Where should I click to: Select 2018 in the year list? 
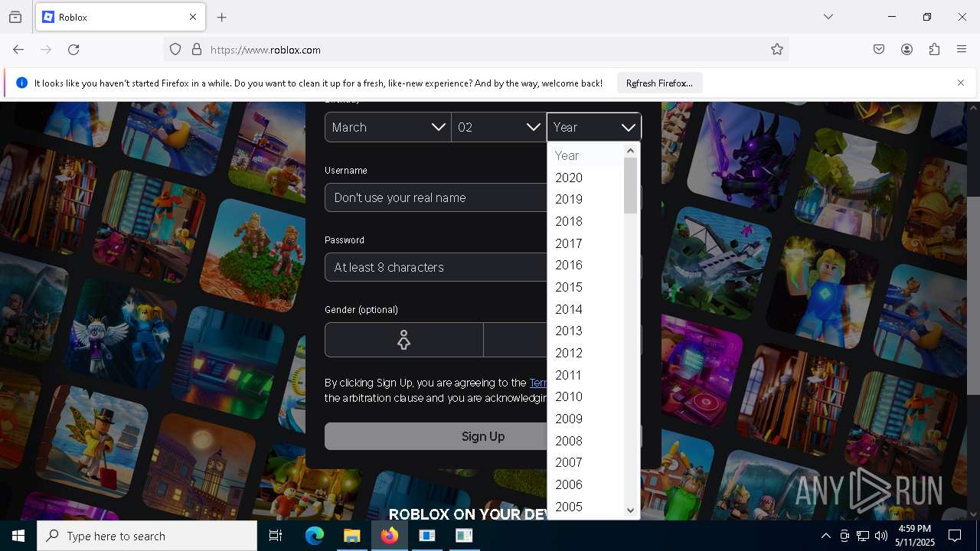(x=586, y=221)
